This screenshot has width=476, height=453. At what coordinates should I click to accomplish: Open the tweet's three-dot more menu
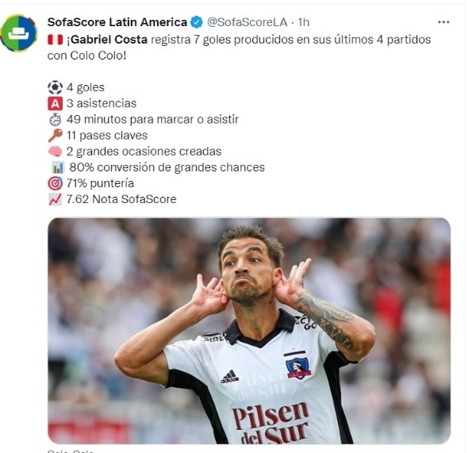(443, 22)
